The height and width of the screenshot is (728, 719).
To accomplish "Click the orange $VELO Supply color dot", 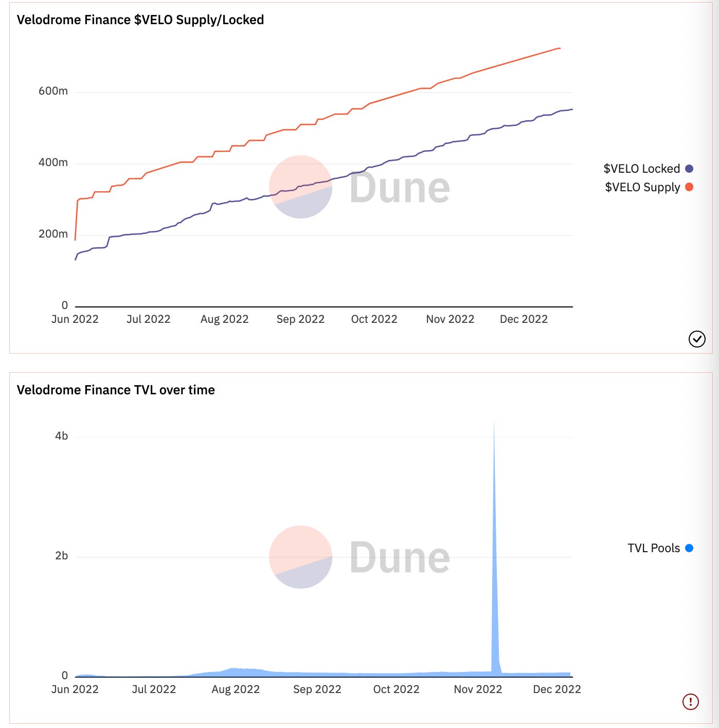I will [x=689, y=187].
